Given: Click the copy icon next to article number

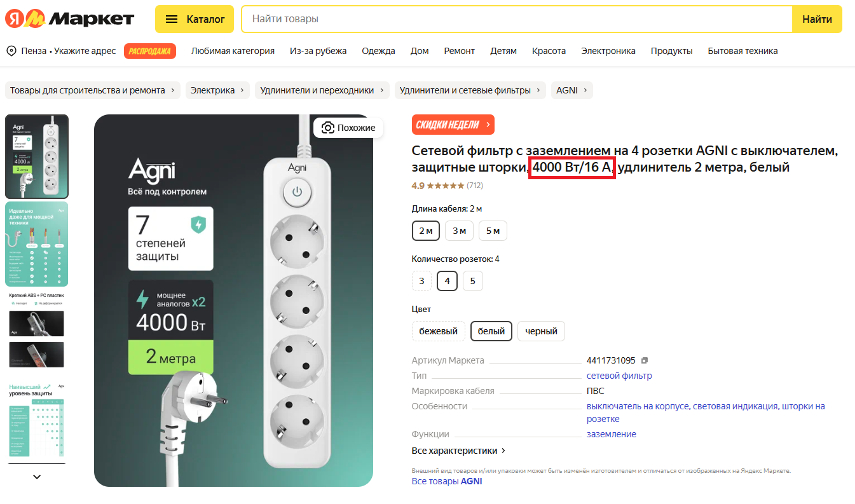Looking at the screenshot, I should click(x=645, y=360).
